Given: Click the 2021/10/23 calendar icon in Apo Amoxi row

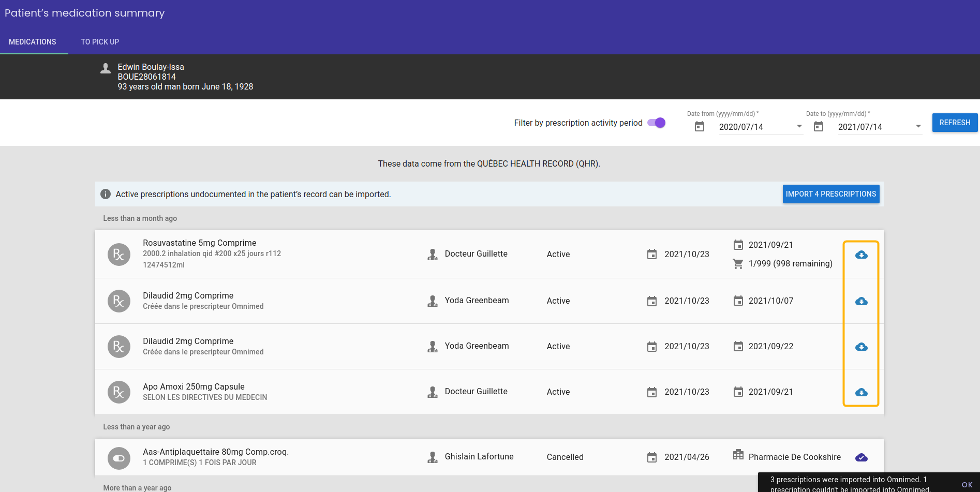Looking at the screenshot, I should click(652, 392).
